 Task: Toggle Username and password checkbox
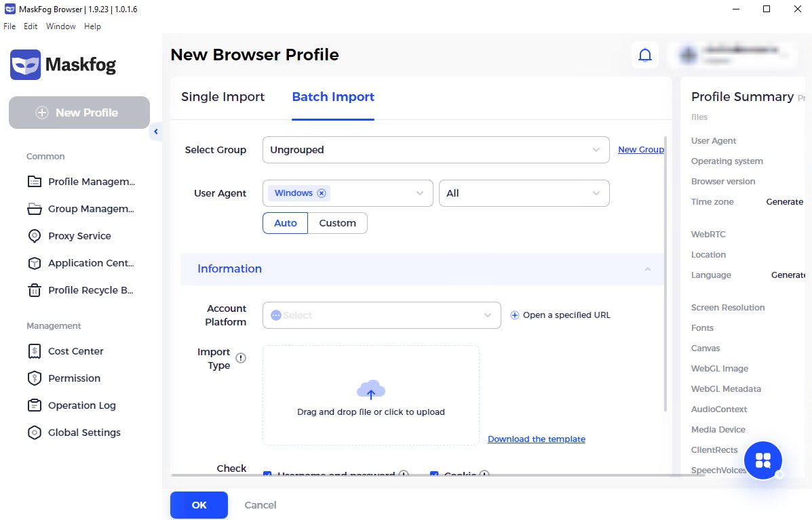(267, 474)
